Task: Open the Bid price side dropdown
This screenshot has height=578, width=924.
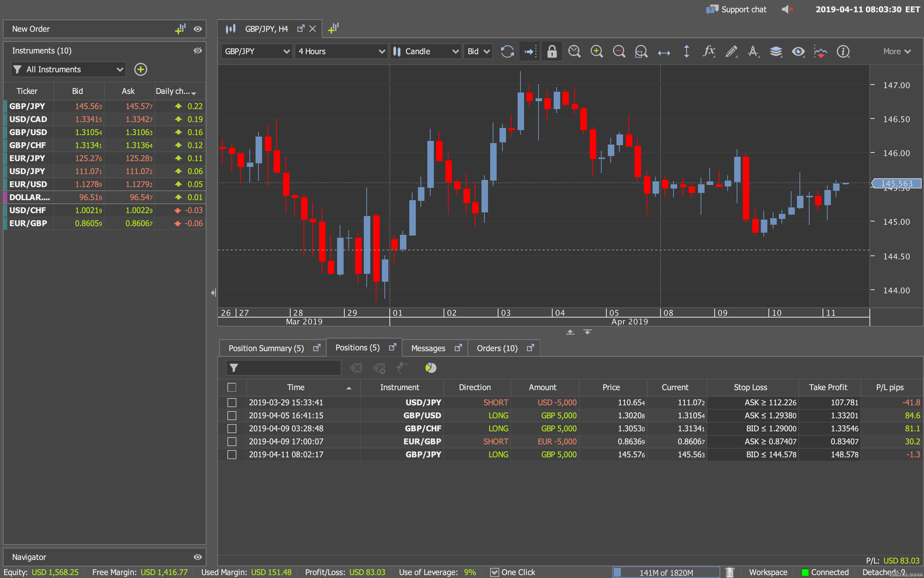Action: [478, 51]
